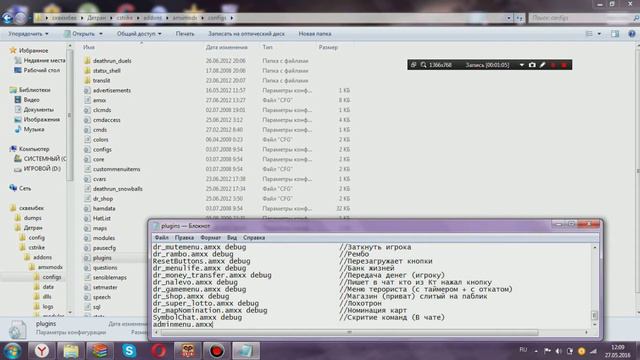The image size is (640, 360).
Task: Click the network signal icon in tray
Action: tap(593, 351)
